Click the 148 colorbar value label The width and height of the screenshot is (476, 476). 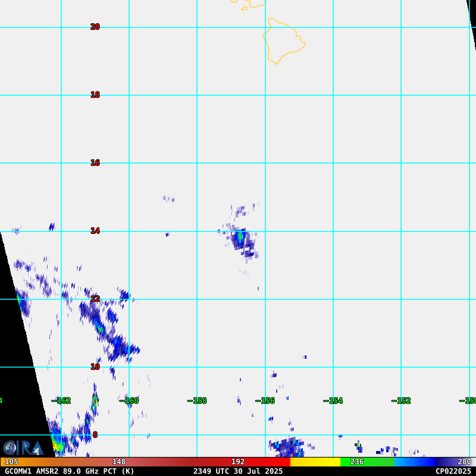tap(119, 462)
